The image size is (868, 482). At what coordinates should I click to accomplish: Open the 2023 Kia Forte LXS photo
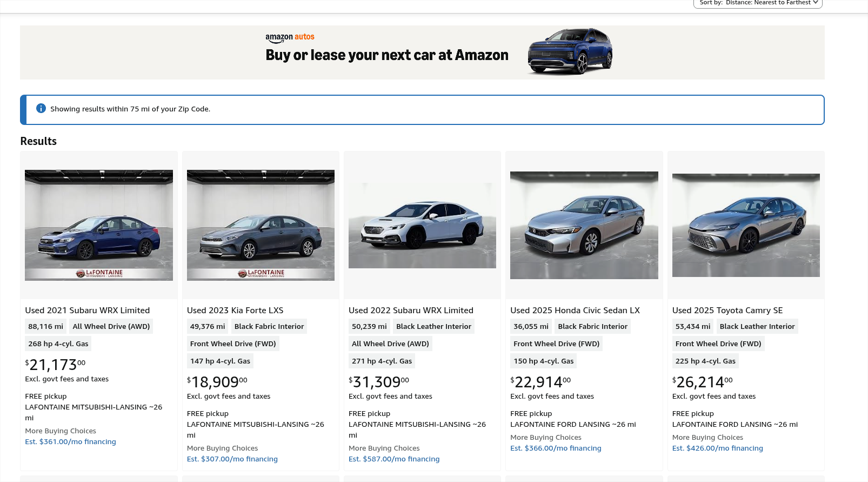[261, 225]
